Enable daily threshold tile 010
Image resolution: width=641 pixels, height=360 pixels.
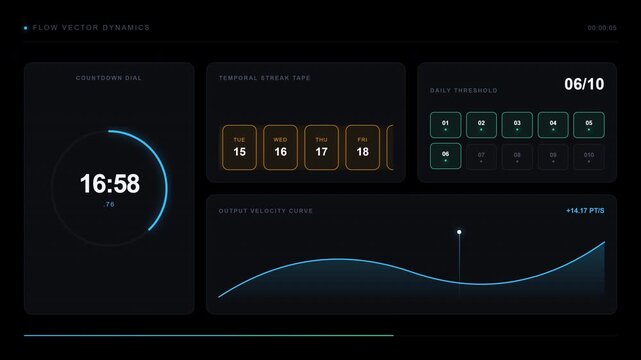point(589,157)
